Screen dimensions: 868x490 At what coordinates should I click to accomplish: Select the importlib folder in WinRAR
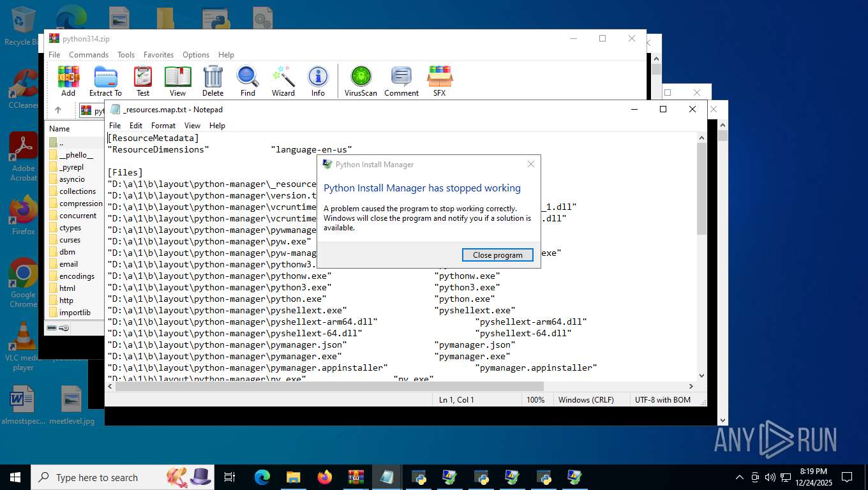point(75,313)
